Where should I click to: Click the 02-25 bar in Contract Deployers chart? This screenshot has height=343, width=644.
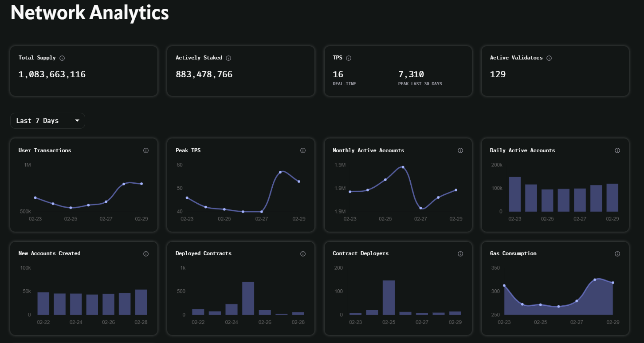(389, 298)
